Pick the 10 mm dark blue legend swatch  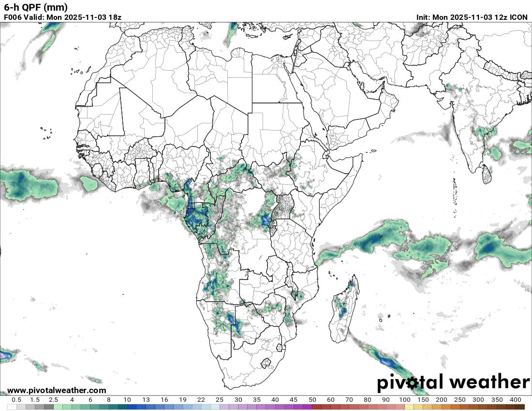(x=131, y=407)
